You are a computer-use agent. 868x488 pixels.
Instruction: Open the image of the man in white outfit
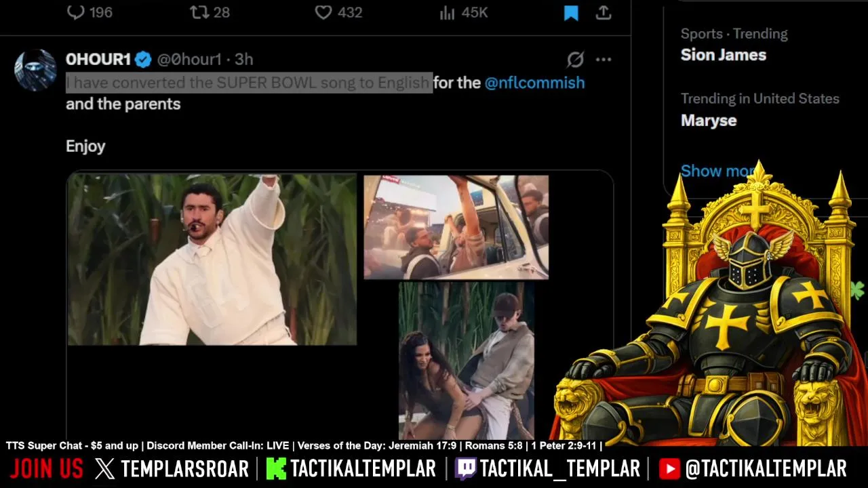(212, 260)
